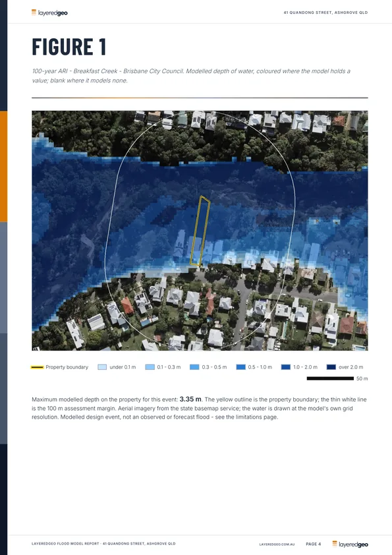This screenshot has height=555, width=392.
Task: Open the LAYEREDGEO.COM.AU footer link
Action: pyautogui.click(x=277, y=544)
